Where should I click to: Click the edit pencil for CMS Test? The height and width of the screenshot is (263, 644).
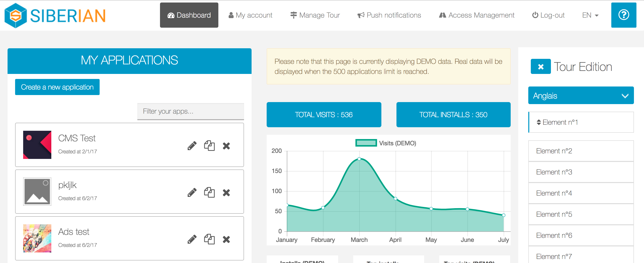pyautogui.click(x=192, y=146)
